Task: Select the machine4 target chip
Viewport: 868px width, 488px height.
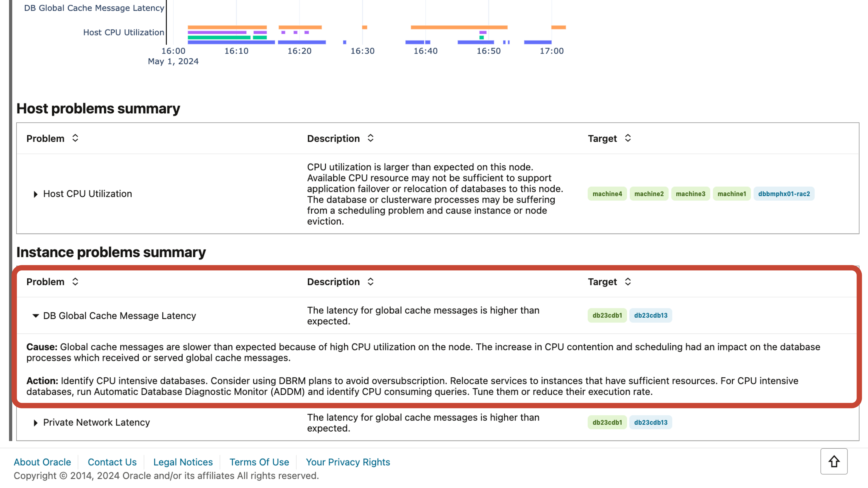Action: (607, 194)
